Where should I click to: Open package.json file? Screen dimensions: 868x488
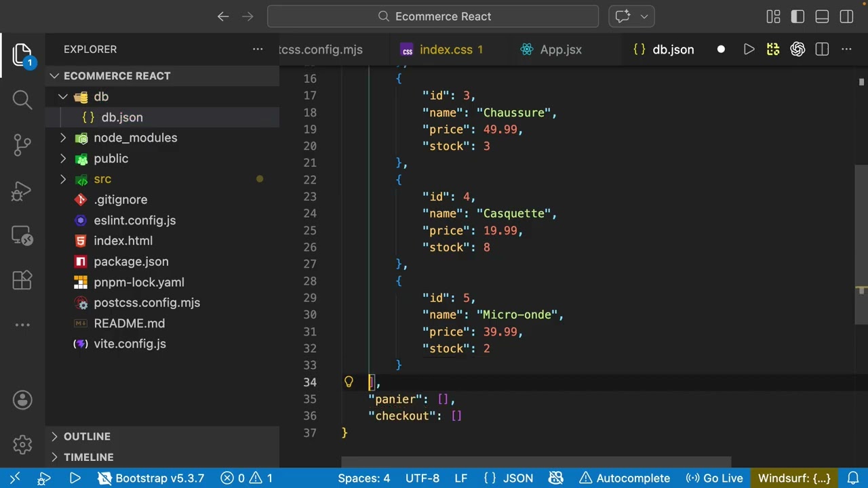click(x=163, y=262)
